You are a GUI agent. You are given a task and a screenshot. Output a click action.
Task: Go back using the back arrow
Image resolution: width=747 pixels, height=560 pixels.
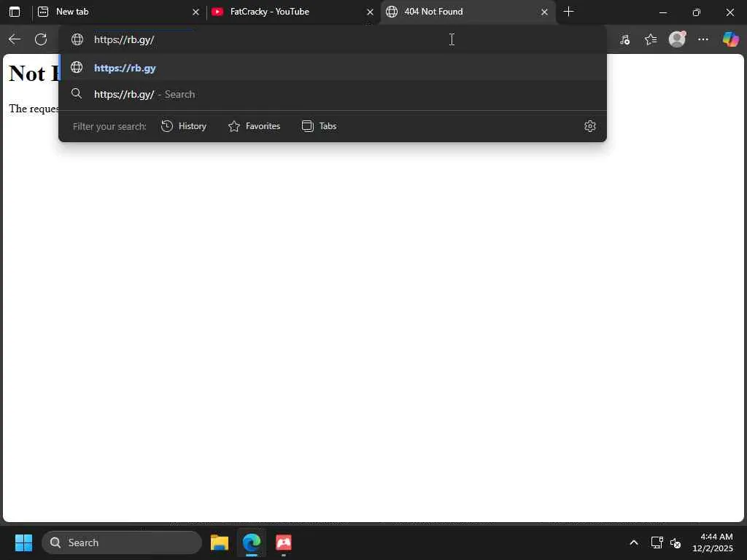(15, 39)
